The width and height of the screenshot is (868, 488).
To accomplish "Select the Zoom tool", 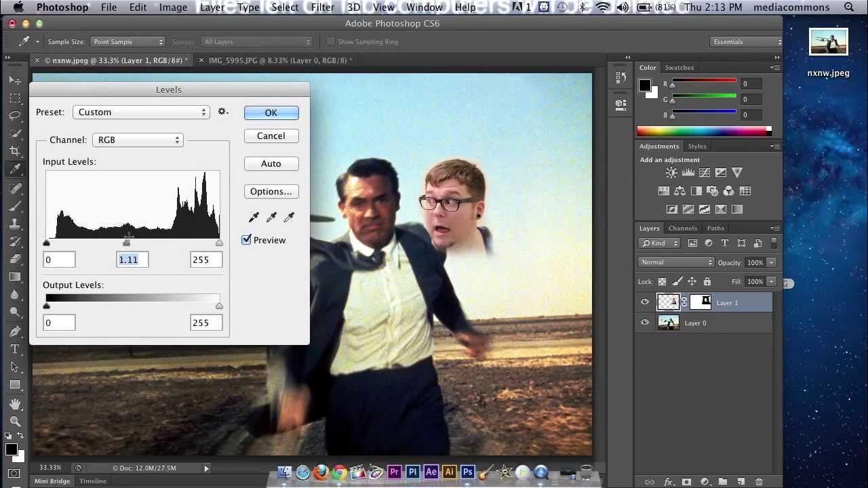I will click(15, 422).
